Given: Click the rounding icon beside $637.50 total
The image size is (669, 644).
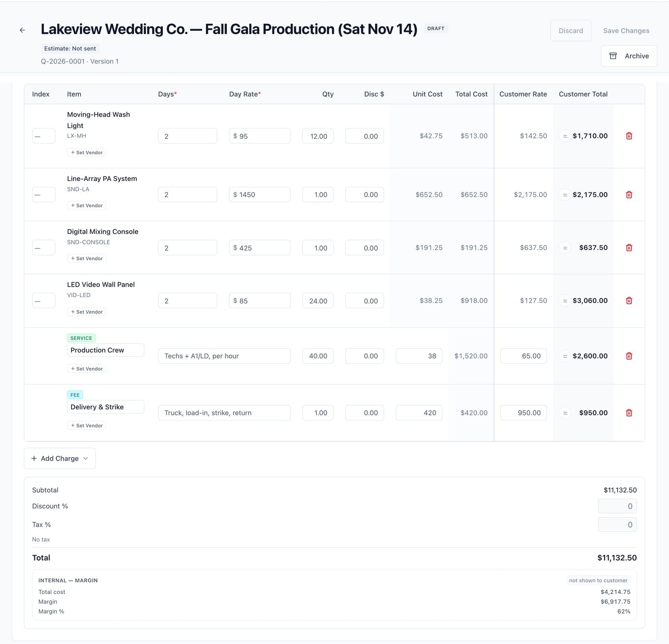Looking at the screenshot, I should pos(565,248).
